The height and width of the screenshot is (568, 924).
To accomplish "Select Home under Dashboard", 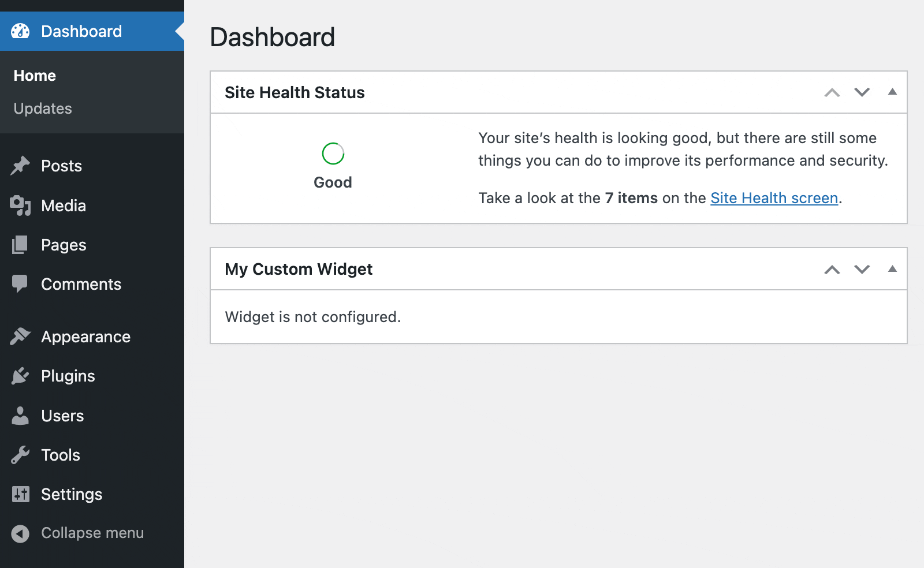I will coord(34,75).
